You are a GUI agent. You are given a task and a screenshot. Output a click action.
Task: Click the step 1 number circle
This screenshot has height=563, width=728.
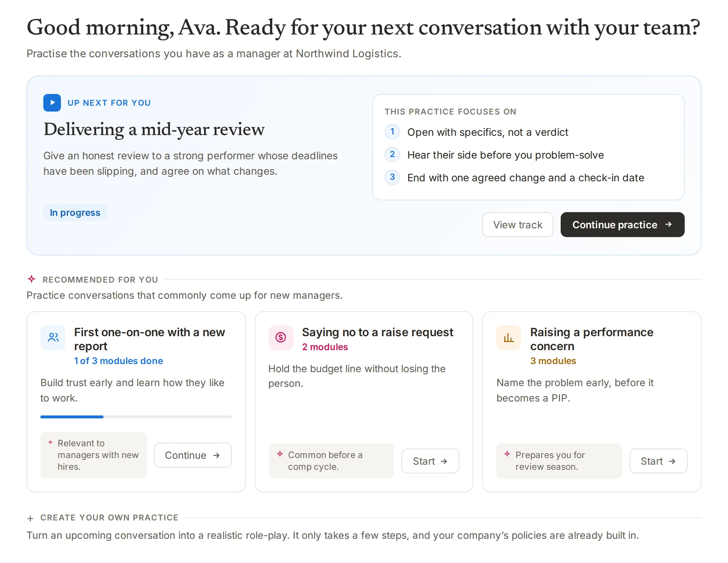[x=392, y=132]
